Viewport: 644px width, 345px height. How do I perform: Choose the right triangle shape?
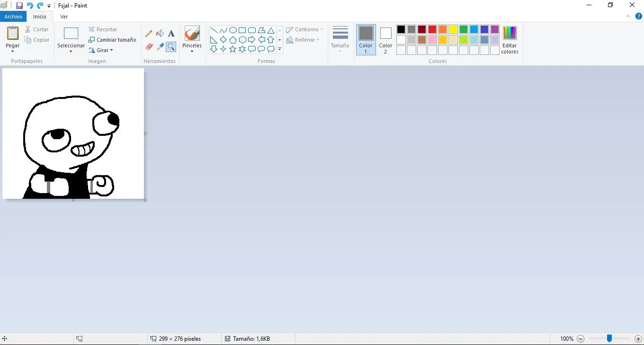[x=214, y=40]
